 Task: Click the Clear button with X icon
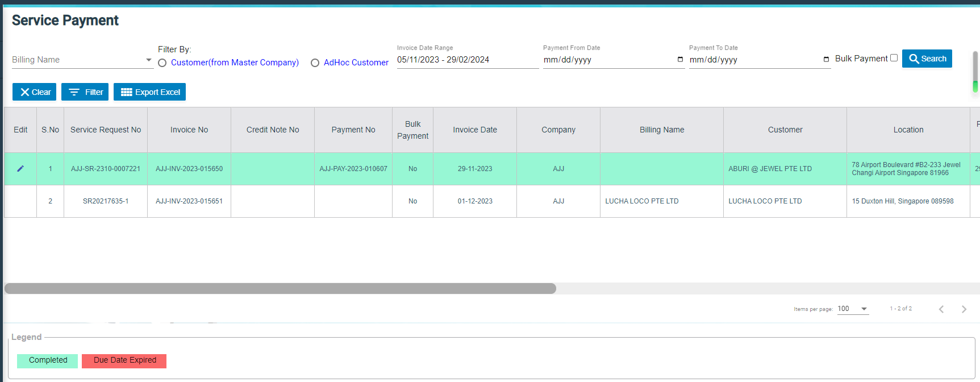(35, 92)
